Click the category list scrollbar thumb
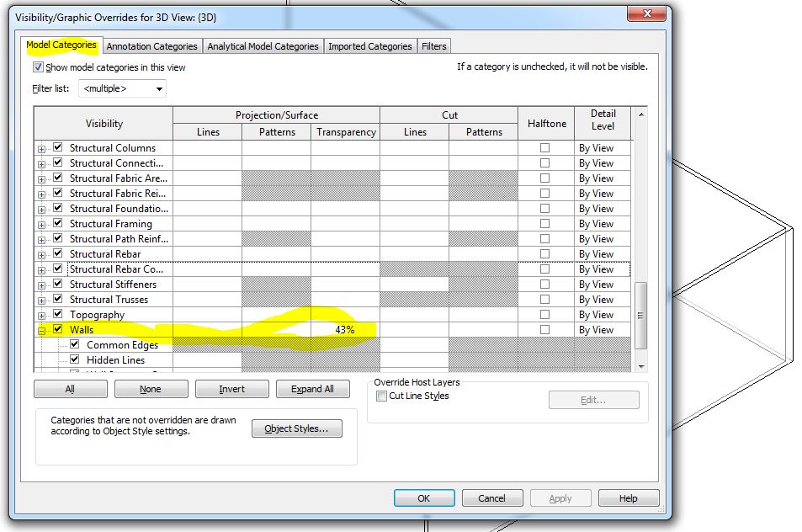This screenshot has width=802, height=532. (x=641, y=316)
